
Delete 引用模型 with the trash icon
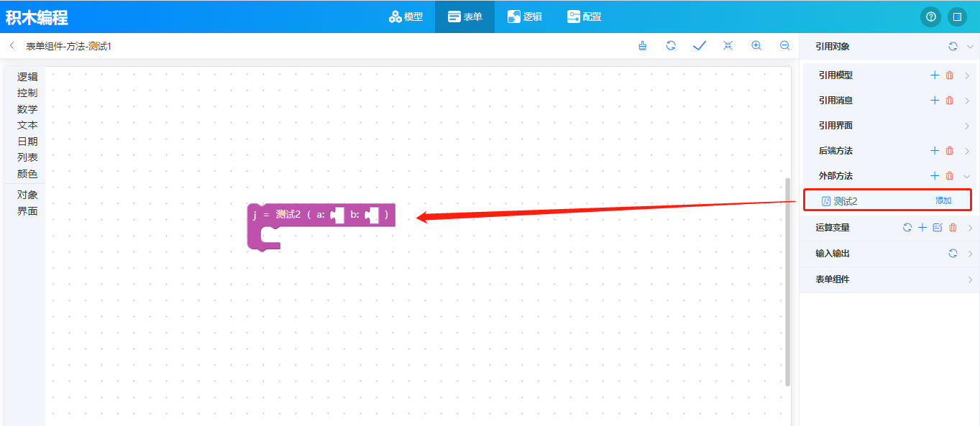[950, 75]
